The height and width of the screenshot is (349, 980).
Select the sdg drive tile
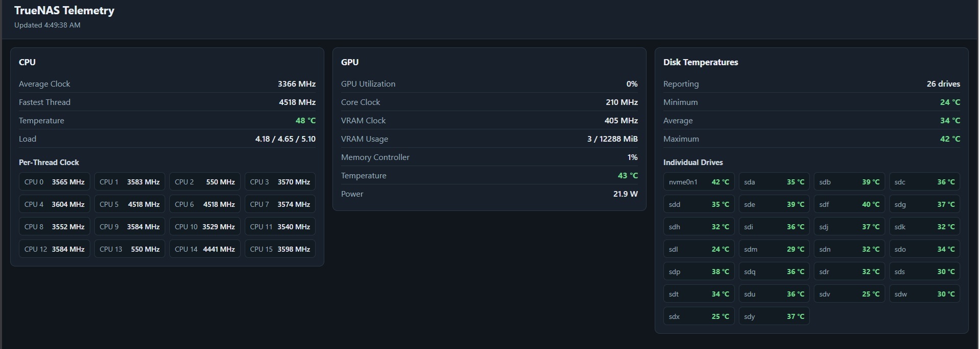(924, 204)
